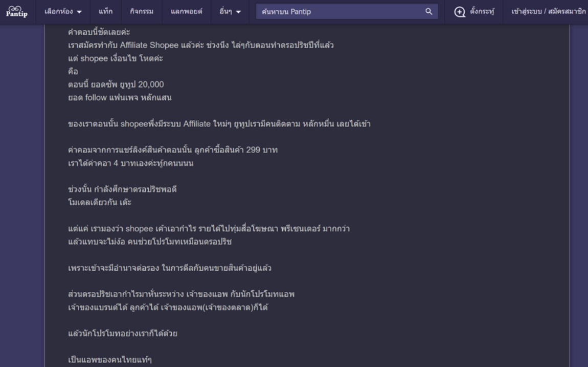Click the line ของเราตอนนั้น shopeeพึ่งมีระบบ Affiliate
This screenshot has height=367, width=588.
pos(219,124)
